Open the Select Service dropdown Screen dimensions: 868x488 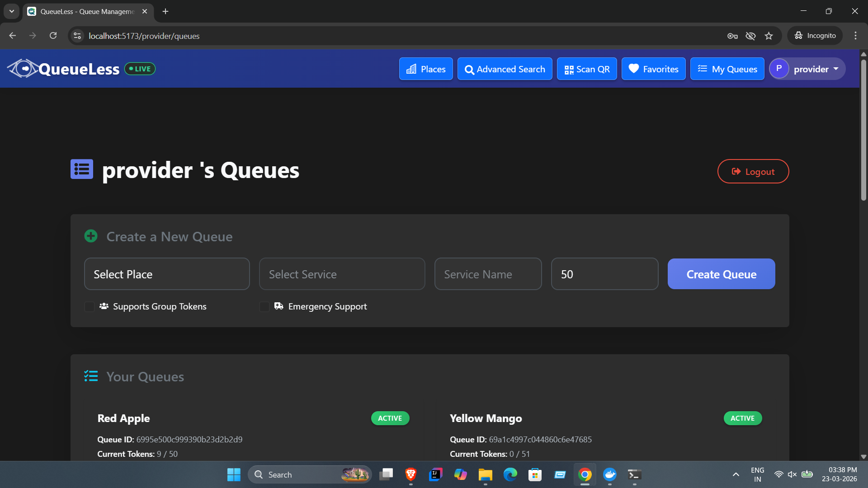[342, 274]
